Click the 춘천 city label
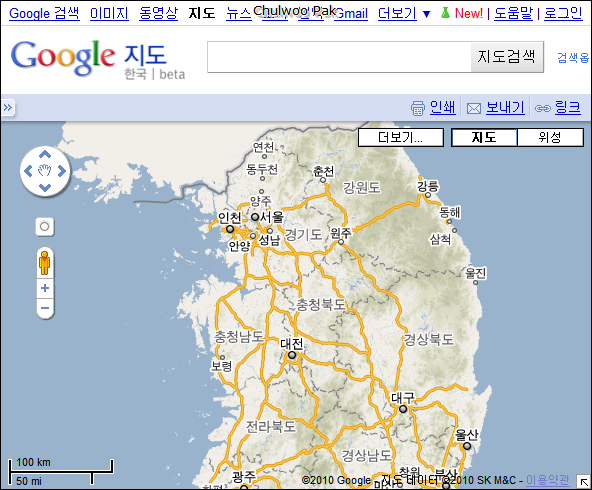 324,171
